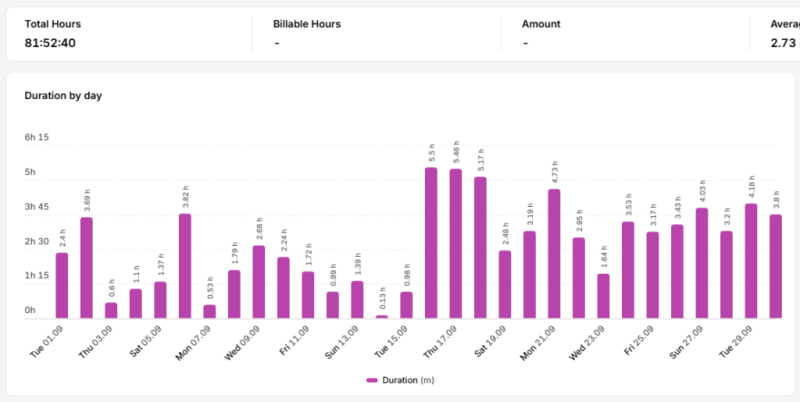The width and height of the screenshot is (800, 402).
Task: Click the 3.17 h bar for Fri 25.09
Action: (653, 275)
